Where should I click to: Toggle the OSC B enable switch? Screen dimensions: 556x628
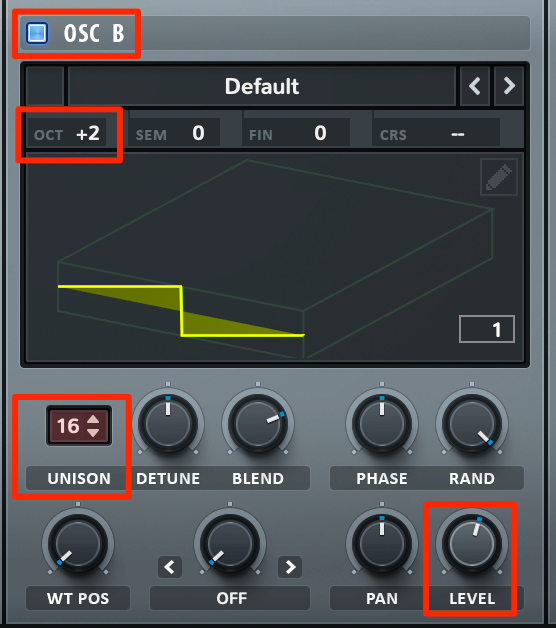[37, 33]
